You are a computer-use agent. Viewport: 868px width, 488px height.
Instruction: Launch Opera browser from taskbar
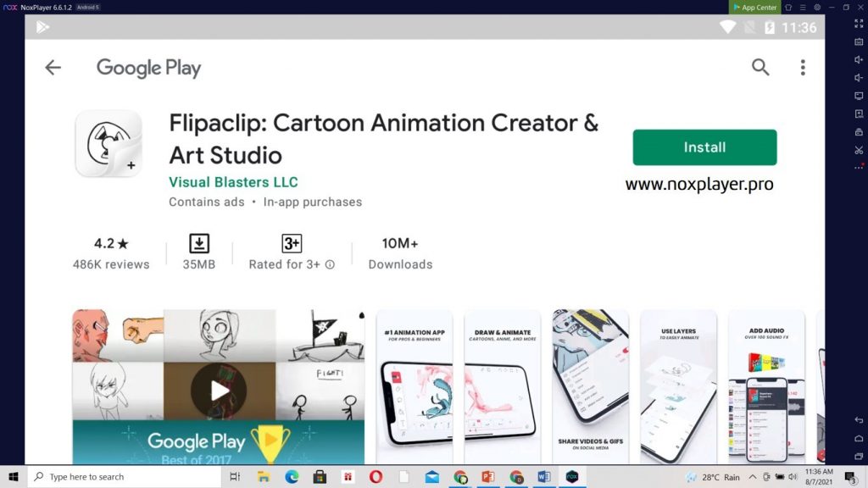coord(376,476)
